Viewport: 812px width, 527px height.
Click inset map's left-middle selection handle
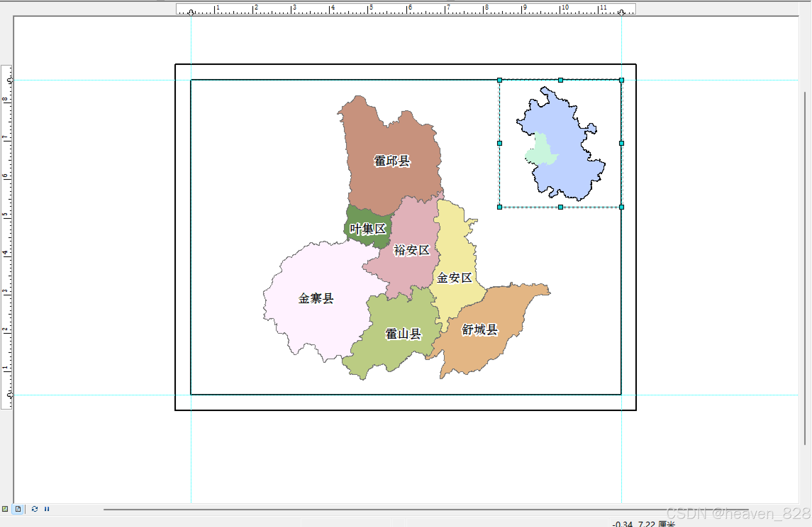(x=500, y=143)
